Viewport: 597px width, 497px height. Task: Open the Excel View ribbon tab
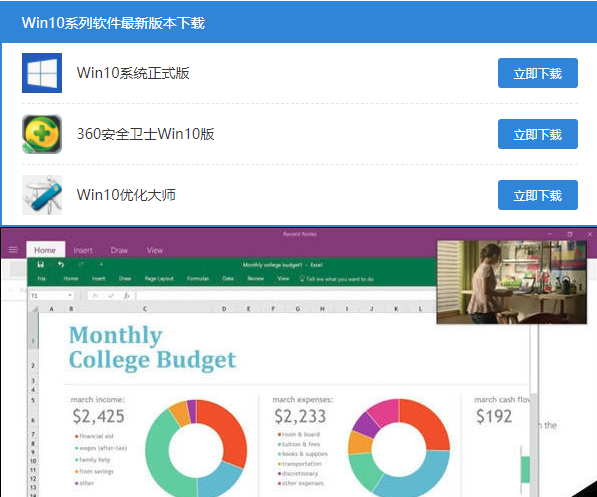click(x=283, y=279)
